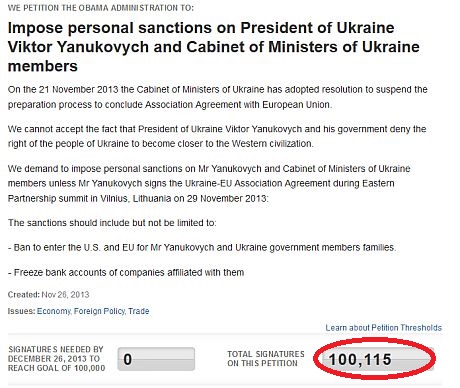Click the Issues label

click(21, 311)
